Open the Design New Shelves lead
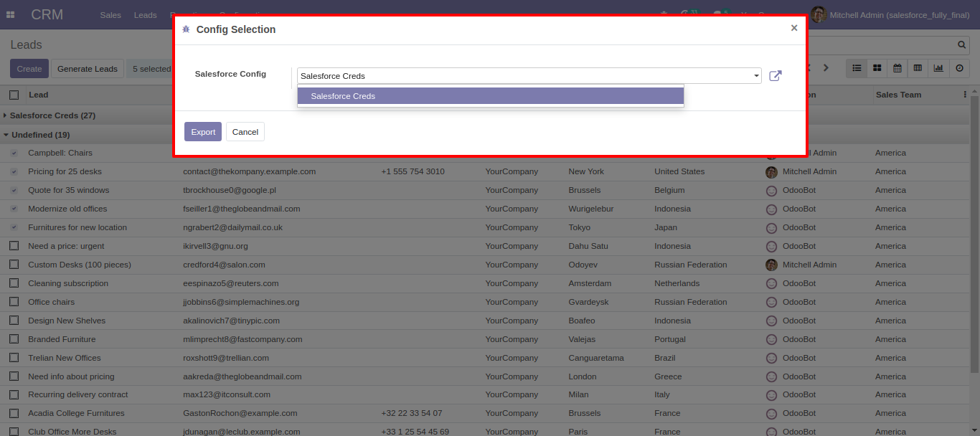 [67, 321]
